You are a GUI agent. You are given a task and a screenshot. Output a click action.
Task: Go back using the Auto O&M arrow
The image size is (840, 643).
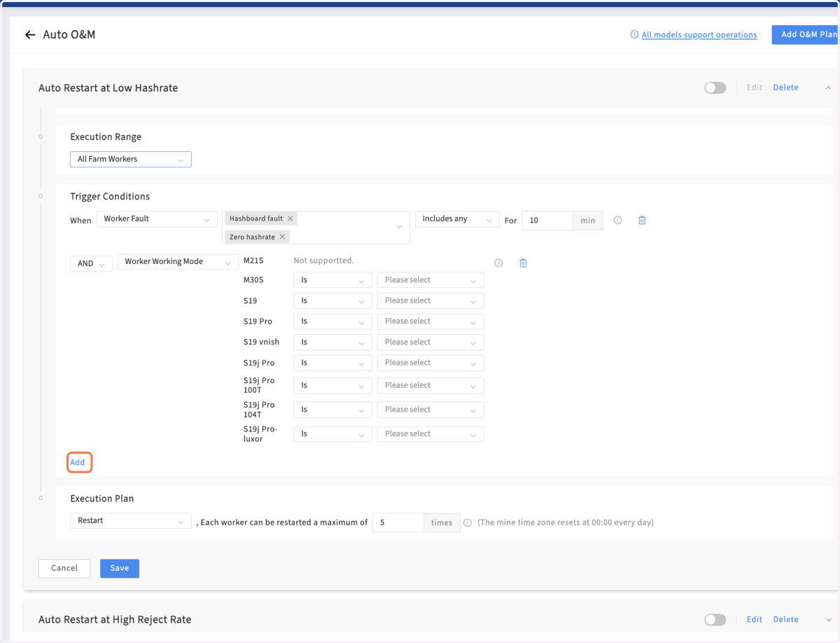(30, 34)
